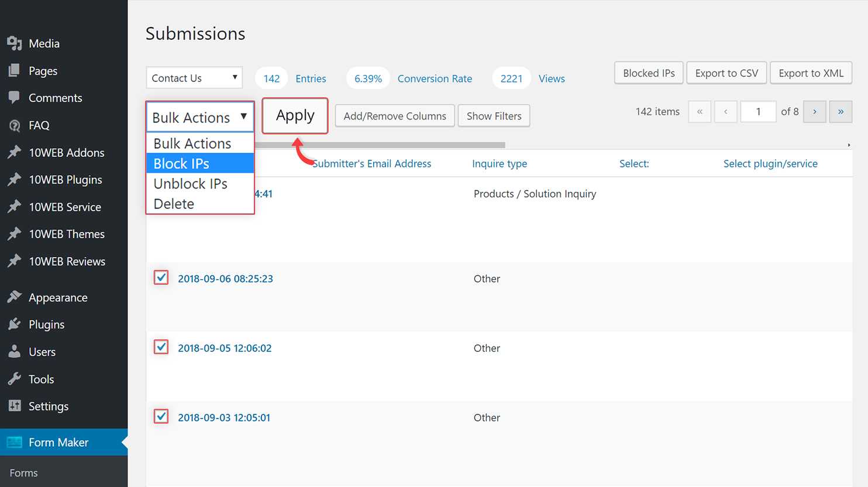Go to the previous page arrow
The height and width of the screenshot is (487, 868).
coord(725,111)
